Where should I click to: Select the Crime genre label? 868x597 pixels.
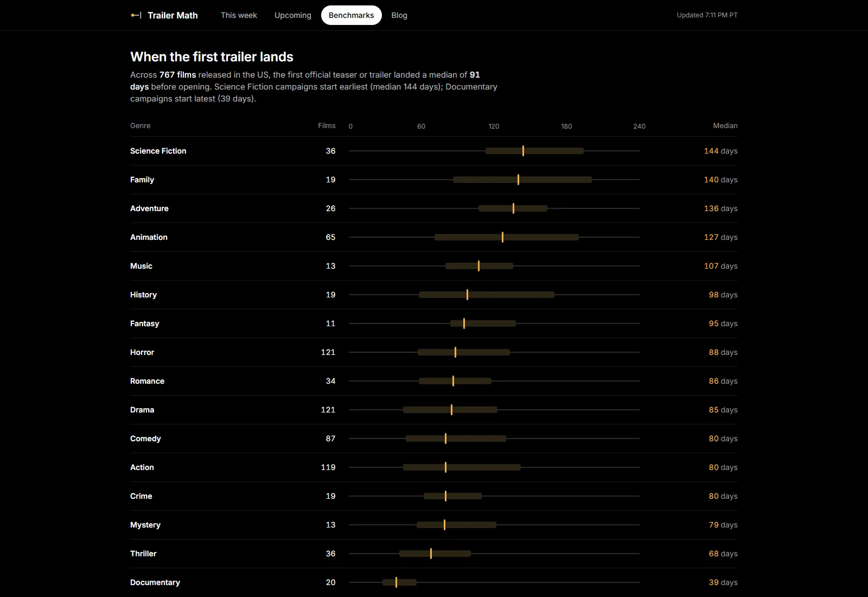coord(141,496)
